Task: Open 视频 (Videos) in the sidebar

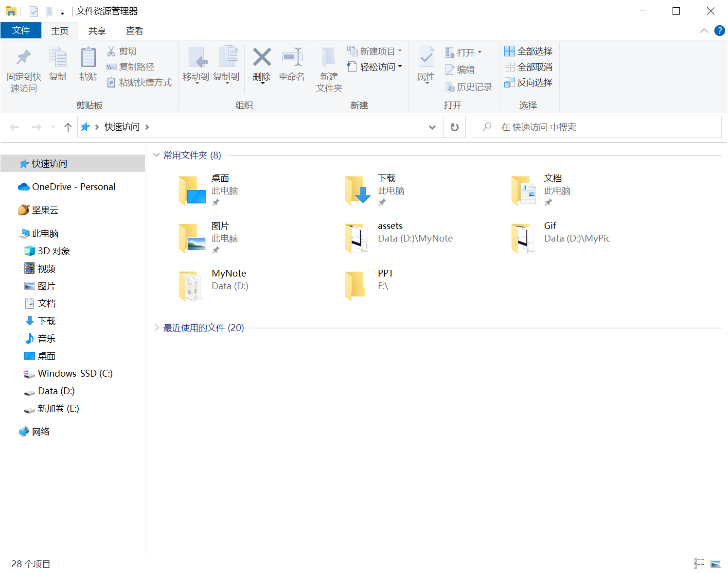Action: pyautogui.click(x=73, y=268)
